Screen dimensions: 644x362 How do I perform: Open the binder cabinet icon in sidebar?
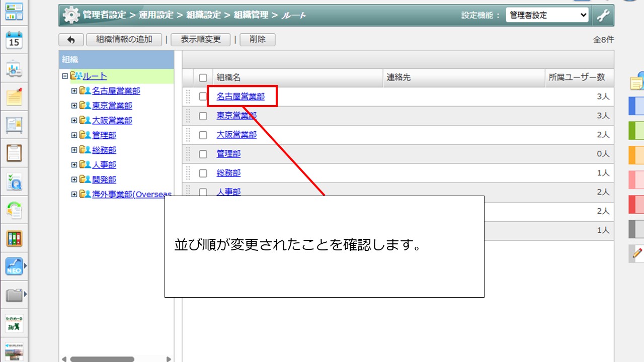point(14,238)
